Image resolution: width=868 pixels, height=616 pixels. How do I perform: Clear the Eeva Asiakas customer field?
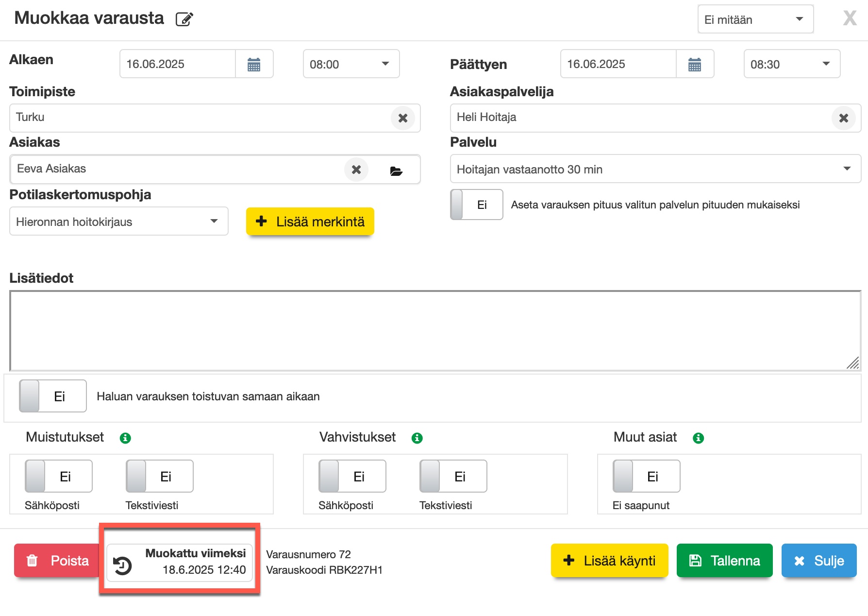[x=356, y=170]
